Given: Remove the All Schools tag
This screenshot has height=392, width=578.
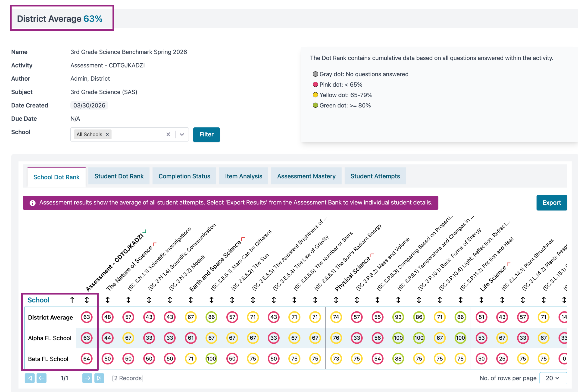Looking at the screenshot, I should [107, 134].
